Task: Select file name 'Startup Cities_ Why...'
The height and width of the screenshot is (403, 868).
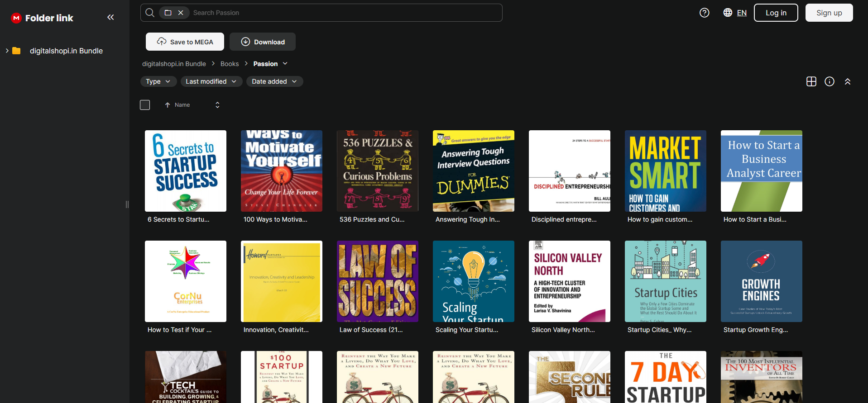Action: 660,330
